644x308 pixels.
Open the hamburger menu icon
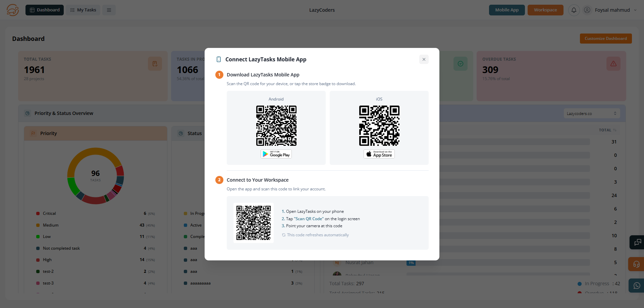coord(109,10)
